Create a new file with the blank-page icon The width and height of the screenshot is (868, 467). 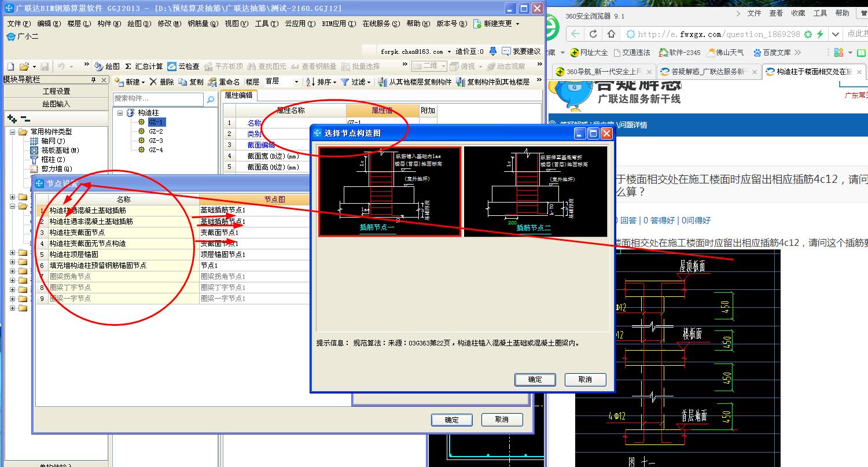(x=10, y=67)
